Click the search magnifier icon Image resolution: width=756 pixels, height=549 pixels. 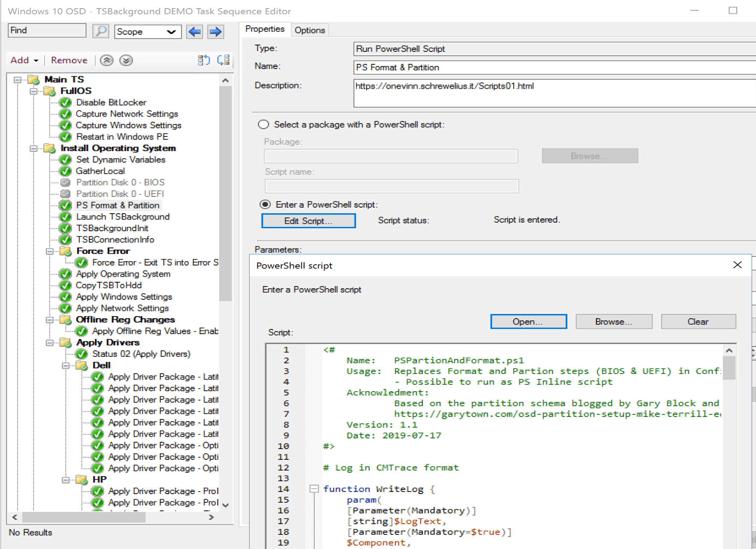[101, 31]
